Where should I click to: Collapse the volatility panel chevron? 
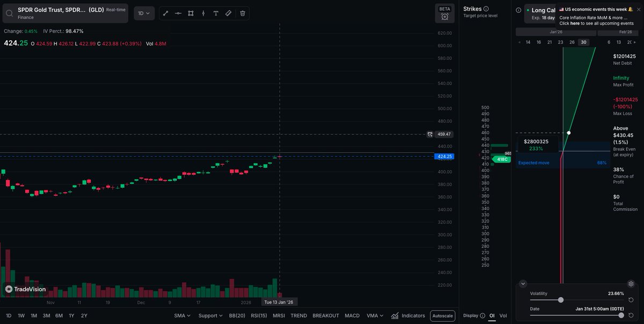point(523,284)
